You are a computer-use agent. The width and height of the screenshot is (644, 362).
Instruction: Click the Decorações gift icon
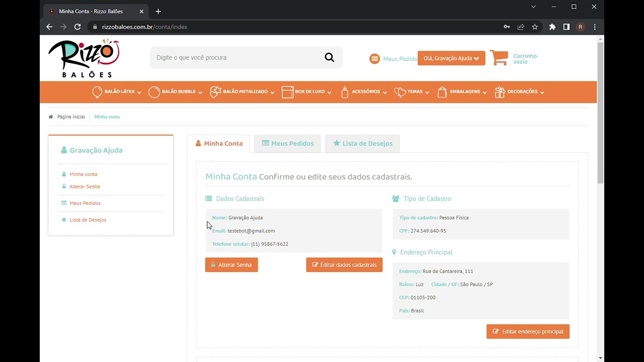tap(500, 92)
